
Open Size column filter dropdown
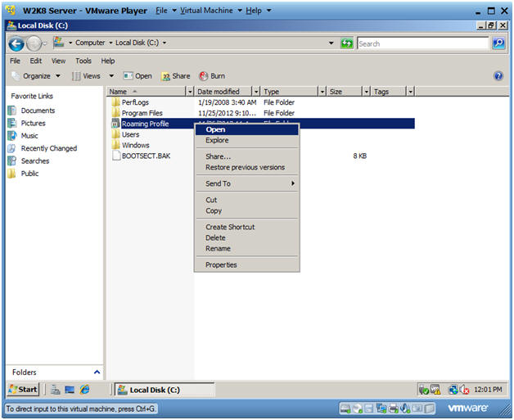click(x=367, y=92)
